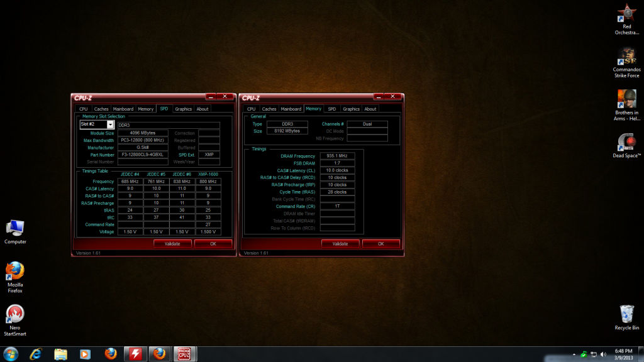Open Computer desktop icon
The width and height of the screenshot is (644, 362).
click(x=15, y=232)
